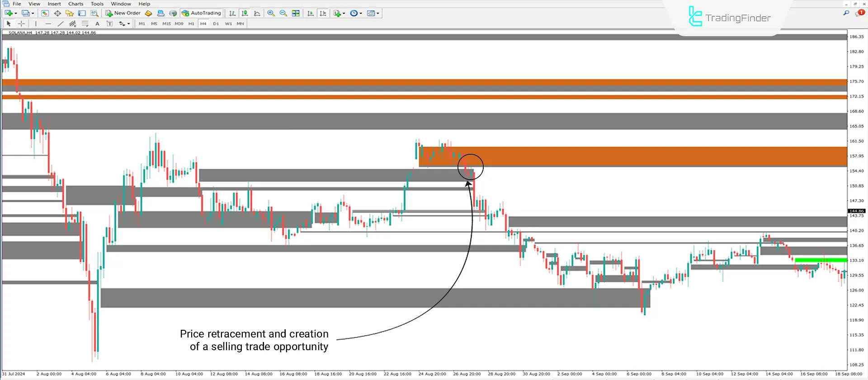Expand the indicators dropdown arrow

(x=344, y=13)
